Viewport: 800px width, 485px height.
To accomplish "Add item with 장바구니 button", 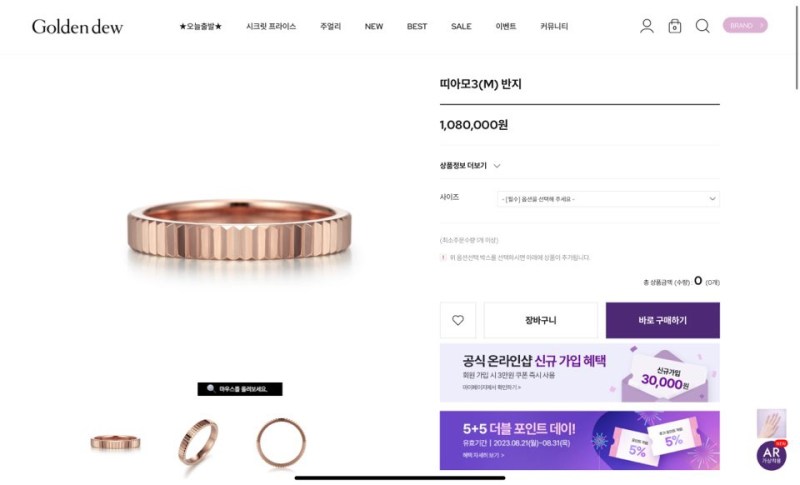I will click(x=540, y=320).
